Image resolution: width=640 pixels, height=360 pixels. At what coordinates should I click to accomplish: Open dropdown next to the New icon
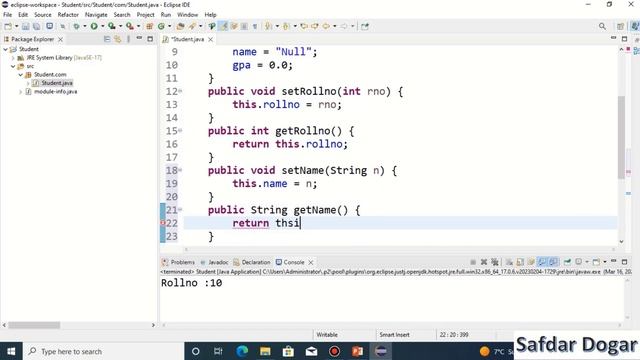[16, 26]
